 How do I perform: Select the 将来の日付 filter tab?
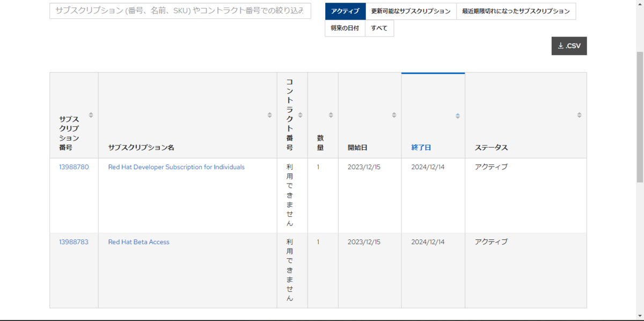tap(345, 28)
